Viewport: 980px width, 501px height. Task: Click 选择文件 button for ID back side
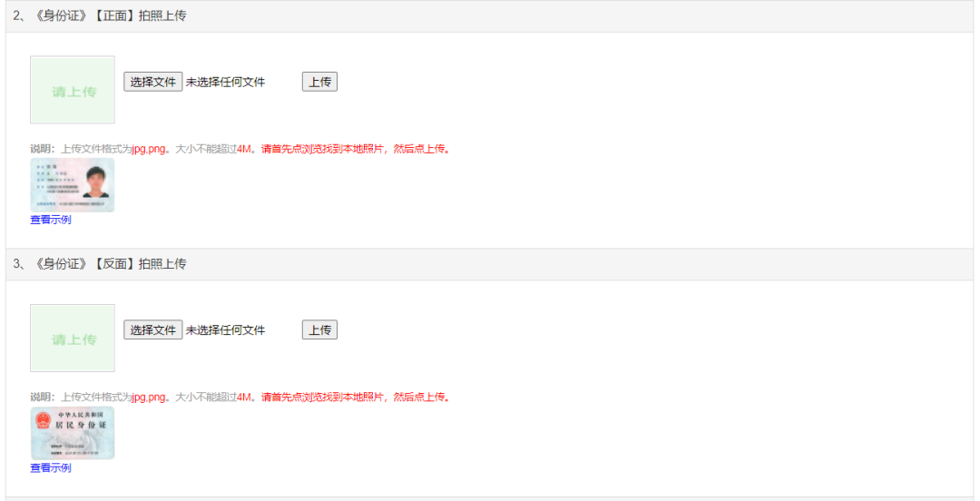[x=153, y=330]
